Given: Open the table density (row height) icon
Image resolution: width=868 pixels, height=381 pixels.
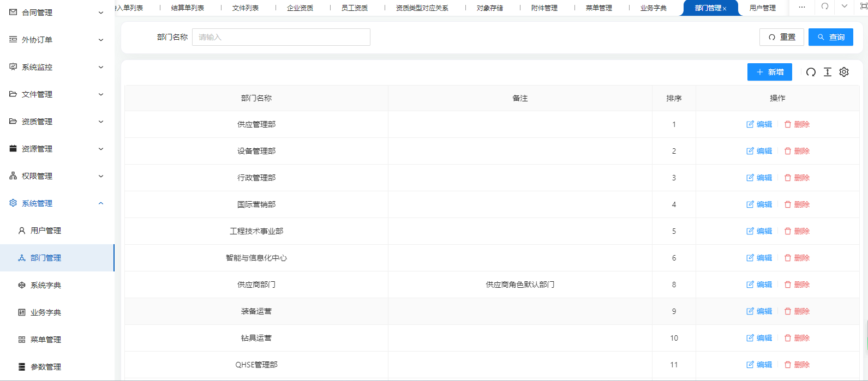Looking at the screenshot, I should click(x=828, y=72).
